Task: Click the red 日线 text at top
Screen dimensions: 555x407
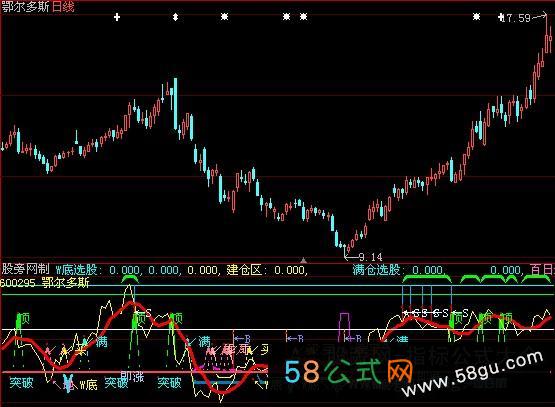Action: (x=63, y=7)
